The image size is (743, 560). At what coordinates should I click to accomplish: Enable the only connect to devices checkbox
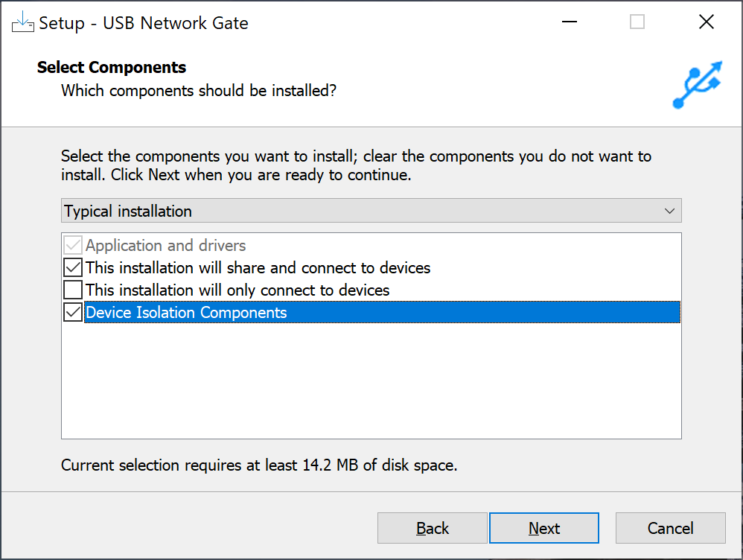point(73,290)
